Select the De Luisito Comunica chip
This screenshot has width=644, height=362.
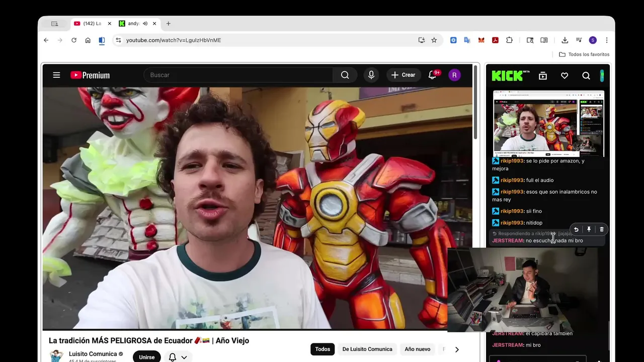click(367, 349)
